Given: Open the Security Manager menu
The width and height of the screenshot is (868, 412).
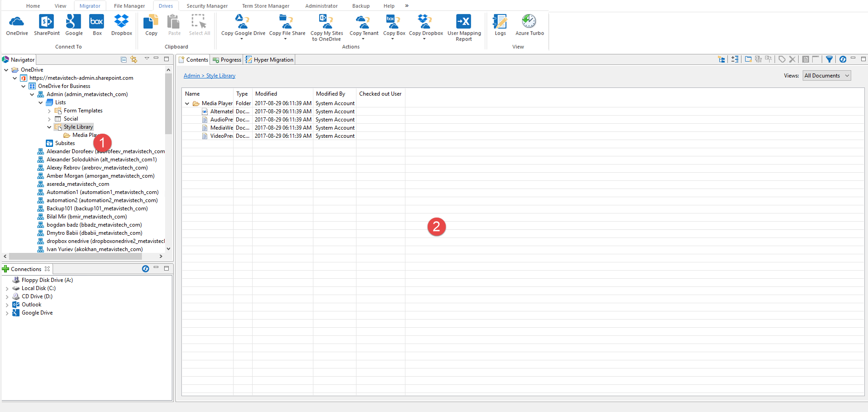Looking at the screenshot, I should coord(206,5).
